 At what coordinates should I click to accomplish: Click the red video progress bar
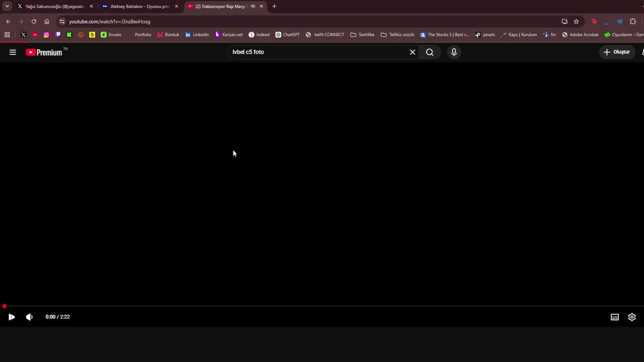pyautogui.click(x=322, y=306)
